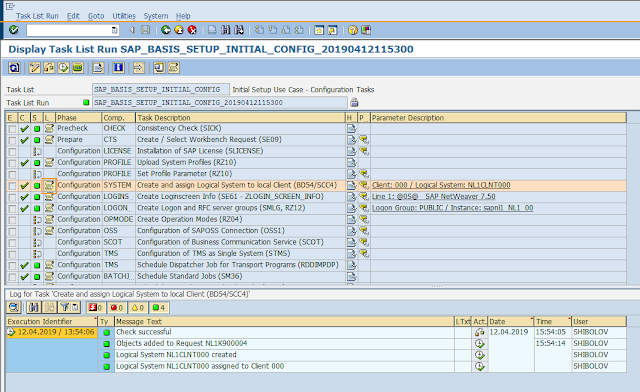
Task: Tick the checkbox for Upload System Profiles row
Action: tap(12, 163)
